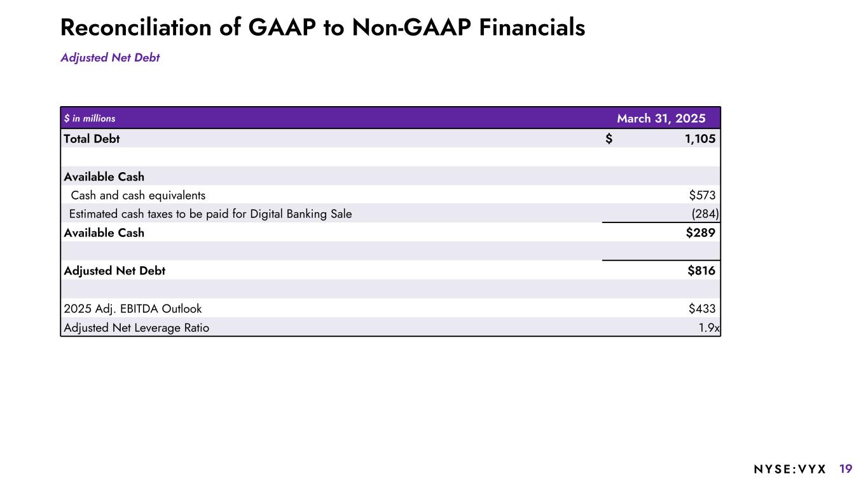Click the Adjusted Net Leverage Ratio label
This screenshot has width=868, height=488.
136,328
